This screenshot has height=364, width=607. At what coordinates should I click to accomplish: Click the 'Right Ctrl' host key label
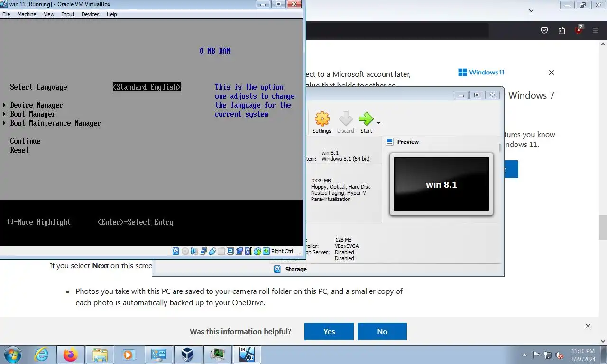click(282, 251)
